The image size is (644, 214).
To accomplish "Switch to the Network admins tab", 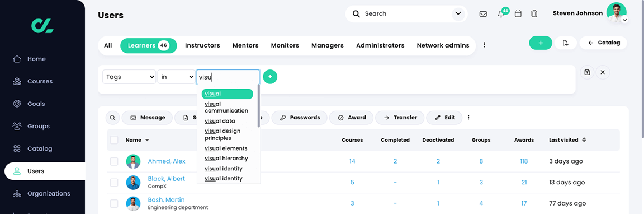I will pos(443,45).
